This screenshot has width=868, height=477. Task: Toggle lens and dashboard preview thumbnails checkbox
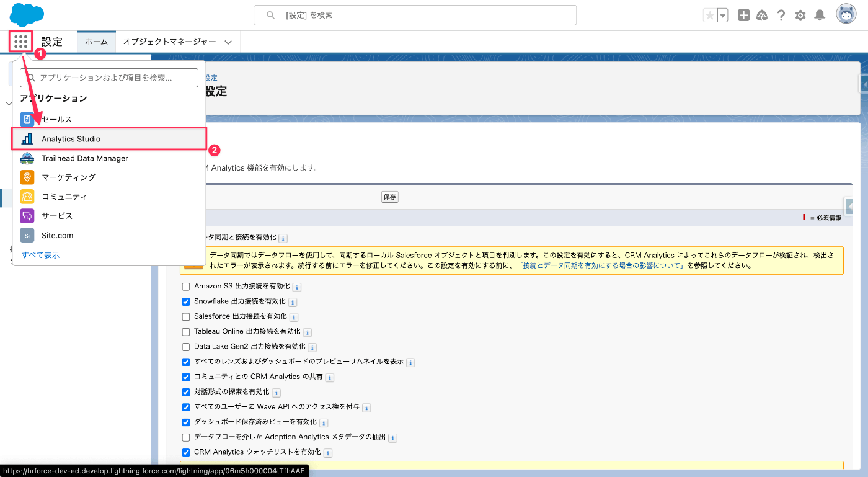pos(186,362)
